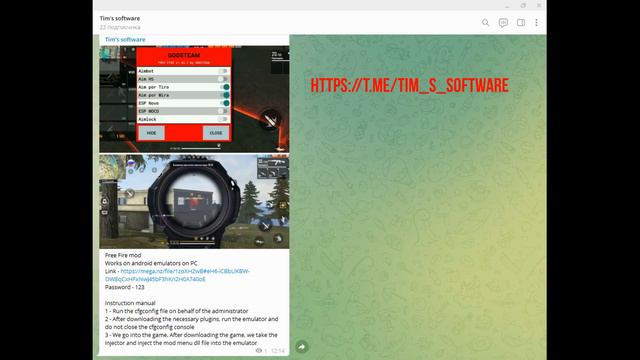This screenshot has width=640, height=360.
Task: Open the sniper scope gameplay thumbnail
Action: click(194, 201)
